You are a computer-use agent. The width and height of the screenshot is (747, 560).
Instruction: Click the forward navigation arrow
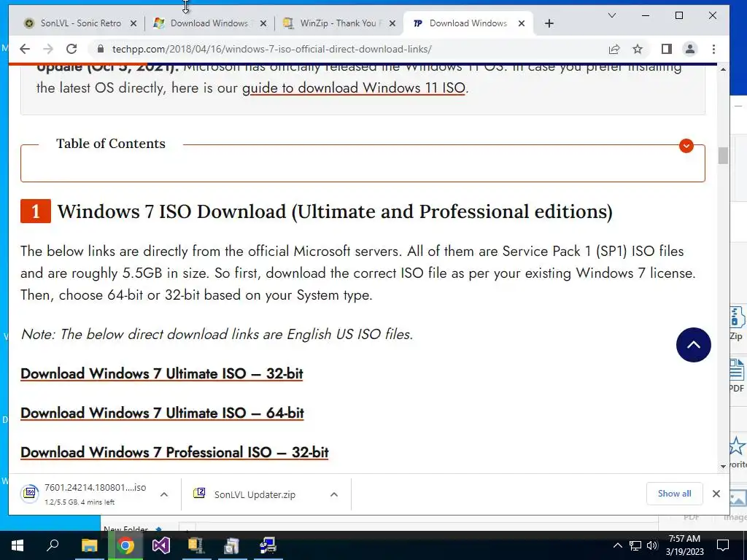pyautogui.click(x=48, y=49)
